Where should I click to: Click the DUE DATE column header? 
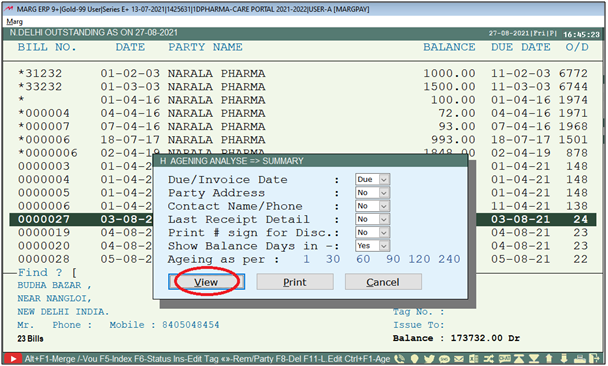520,47
